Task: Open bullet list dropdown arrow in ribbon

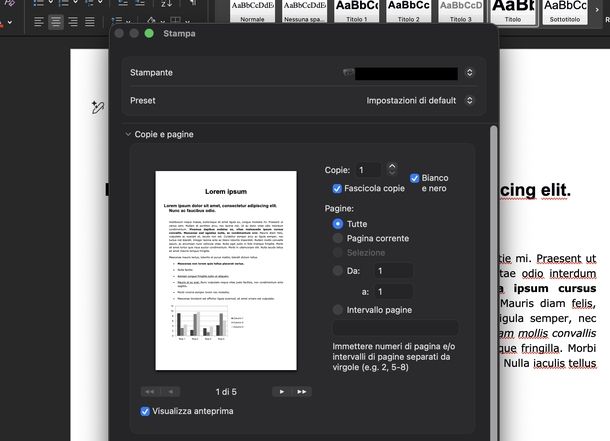Action: tap(51, 2)
